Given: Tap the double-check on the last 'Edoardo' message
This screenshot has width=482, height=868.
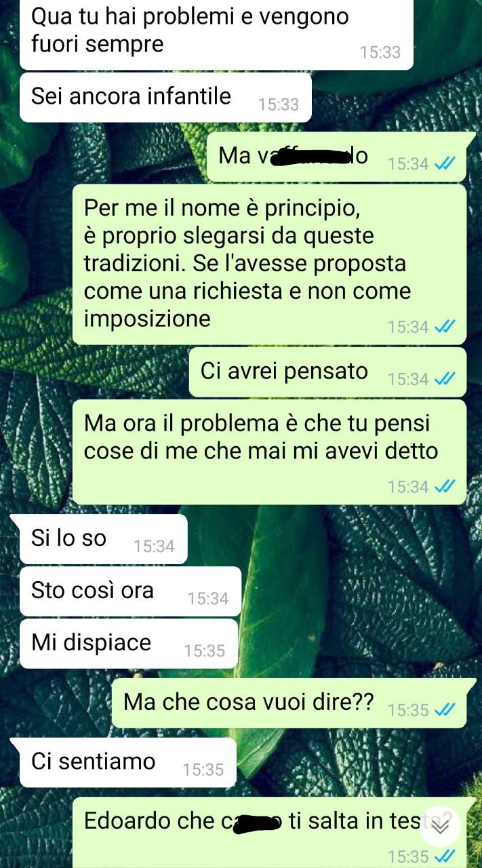Looking at the screenshot, I should click(x=444, y=854).
